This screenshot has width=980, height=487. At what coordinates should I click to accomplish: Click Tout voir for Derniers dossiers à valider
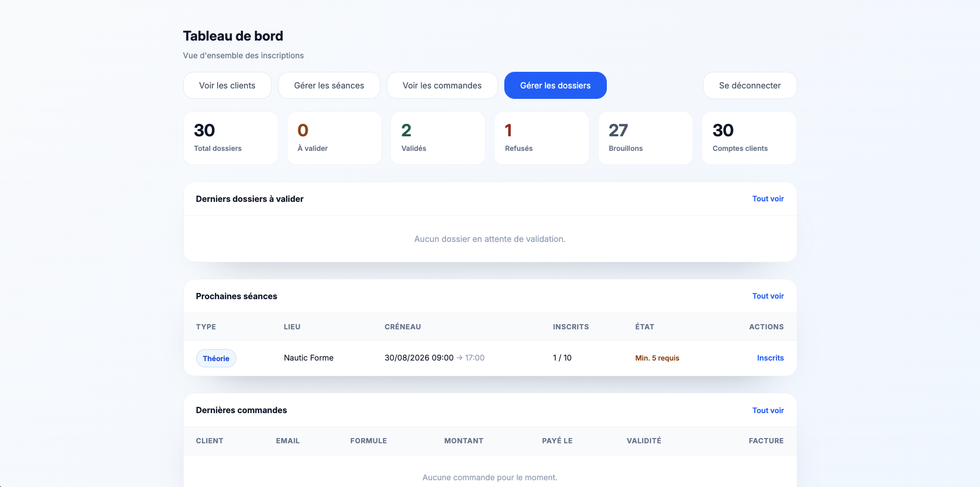pyautogui.click(x=768, y=199)
